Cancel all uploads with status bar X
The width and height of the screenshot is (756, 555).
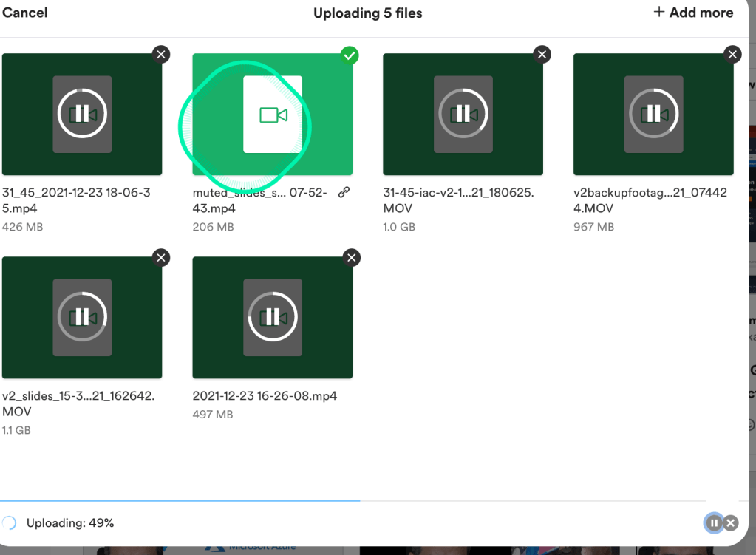(x=731, y=522)
